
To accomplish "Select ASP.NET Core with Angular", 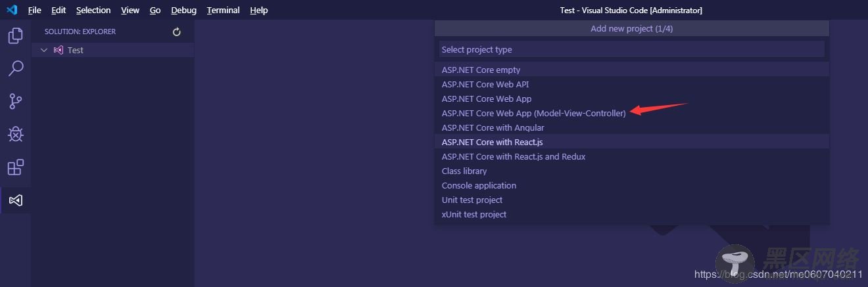I will [631, 127].
